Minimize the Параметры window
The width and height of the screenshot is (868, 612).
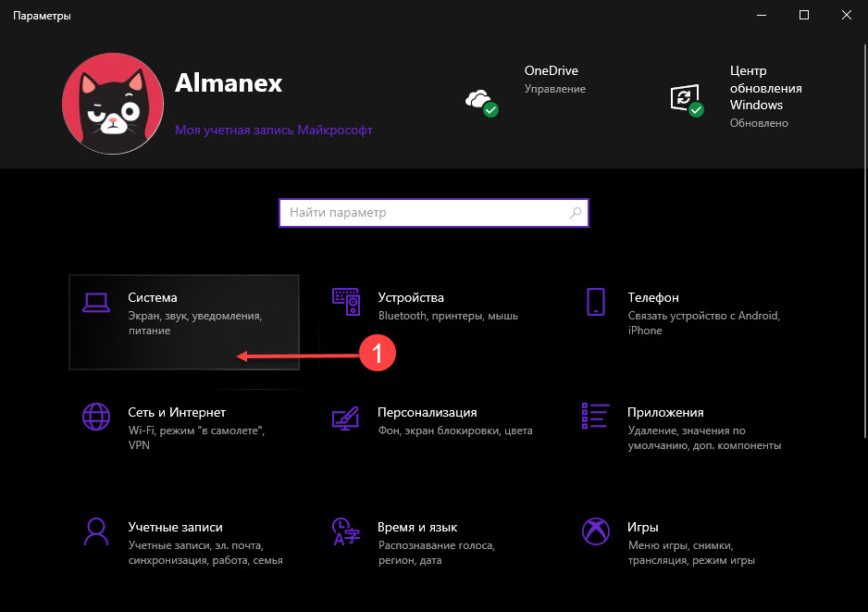point(762,15)
